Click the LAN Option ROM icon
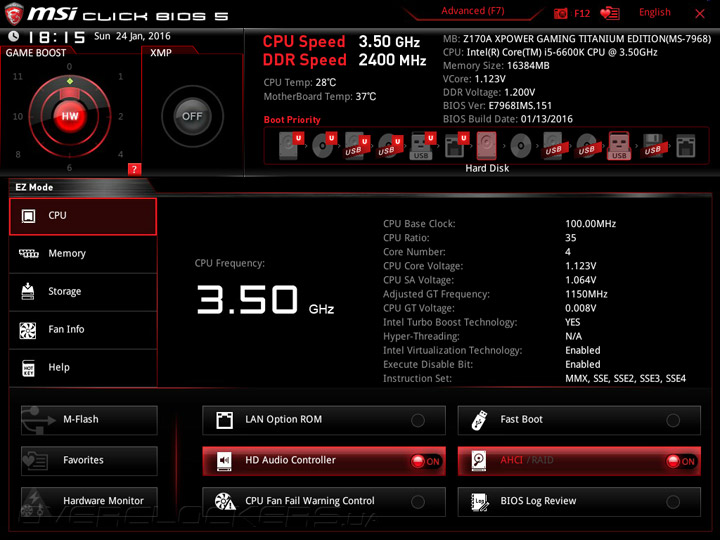 (x=225, y=420)
